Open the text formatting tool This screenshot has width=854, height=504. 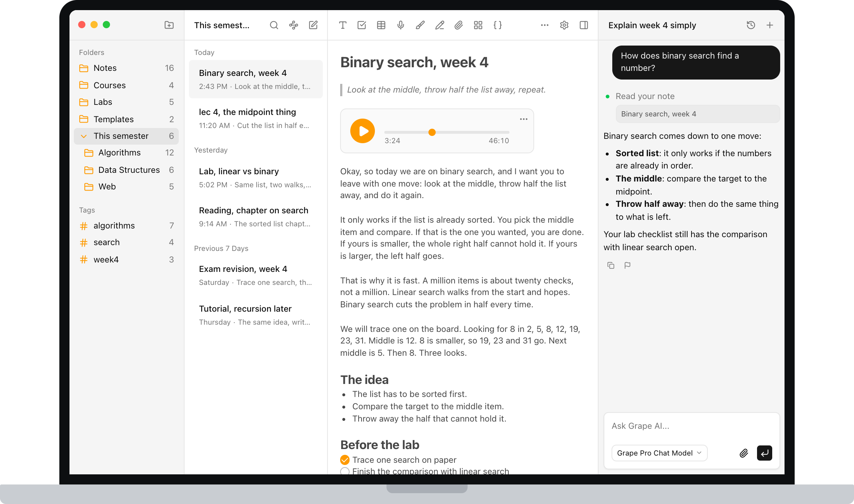click(342, 25)
